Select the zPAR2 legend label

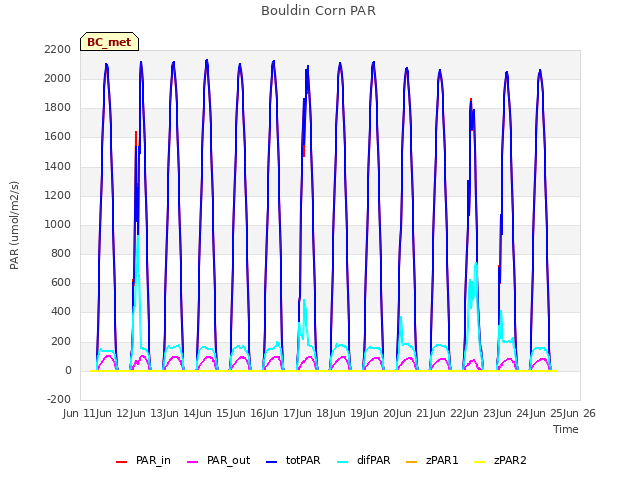510,460
